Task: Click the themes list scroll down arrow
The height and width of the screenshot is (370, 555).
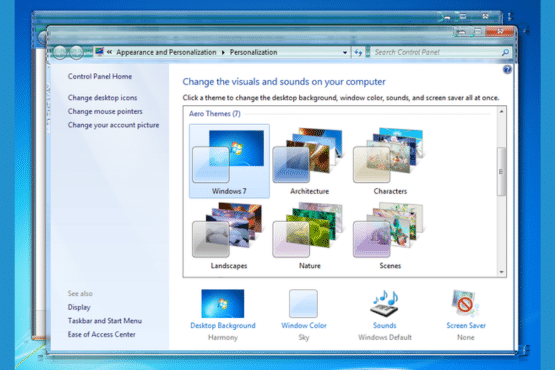Action: point(502,272)
